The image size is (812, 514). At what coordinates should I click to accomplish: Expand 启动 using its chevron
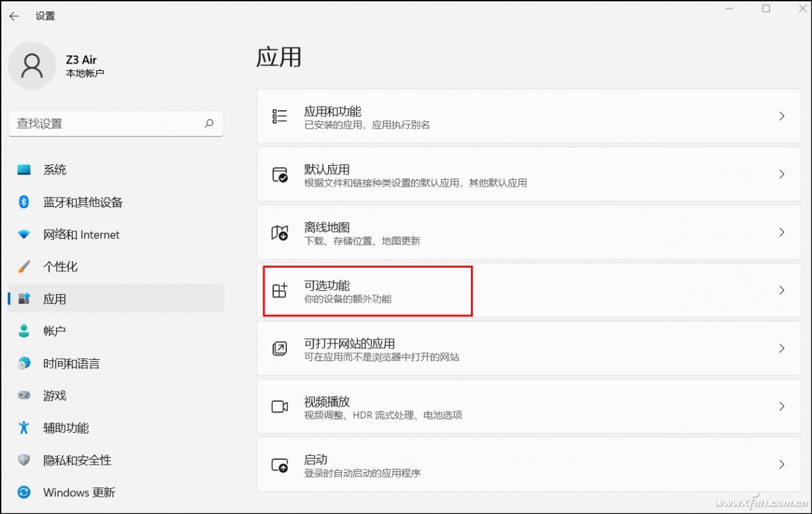click(x=782, y=465)
